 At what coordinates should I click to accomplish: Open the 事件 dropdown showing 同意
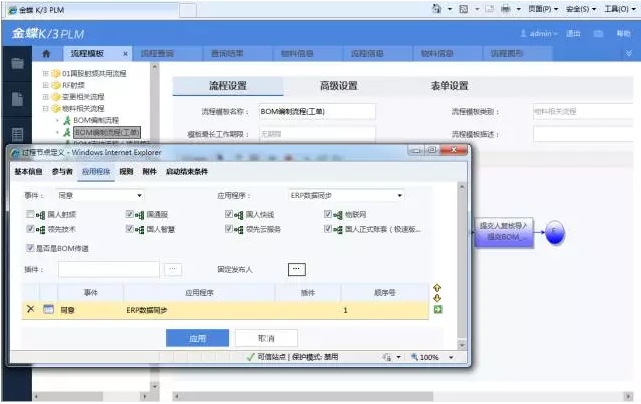(101, 195)
